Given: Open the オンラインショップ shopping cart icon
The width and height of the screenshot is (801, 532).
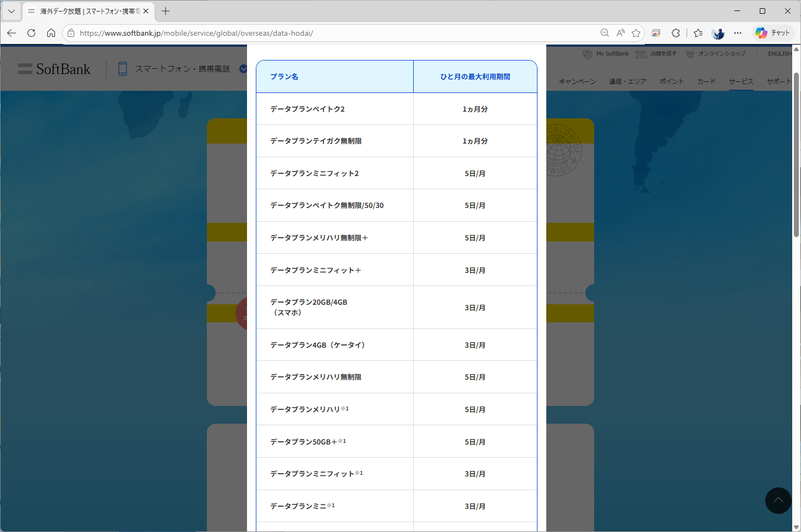Looking at the screenshot, I should pos(690,54).
